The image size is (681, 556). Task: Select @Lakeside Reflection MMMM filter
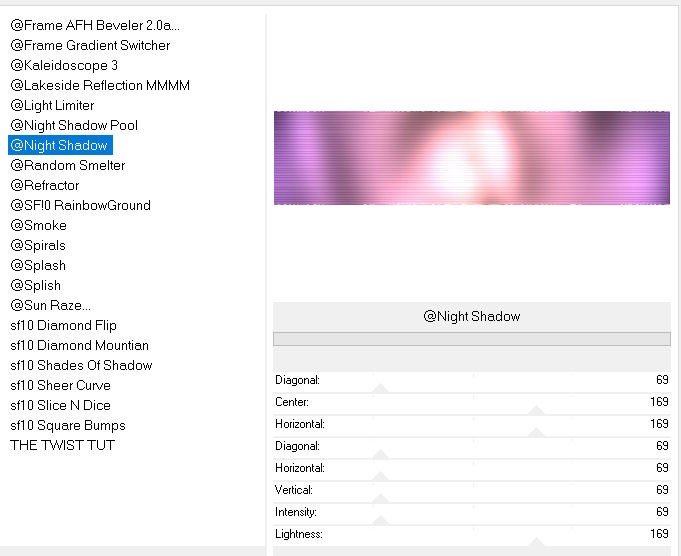100,85
